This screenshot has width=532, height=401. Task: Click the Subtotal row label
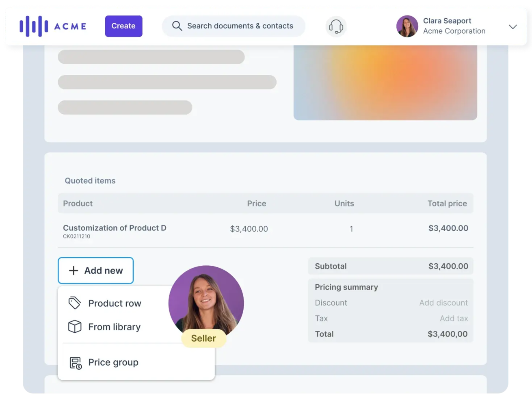[331, 266]
